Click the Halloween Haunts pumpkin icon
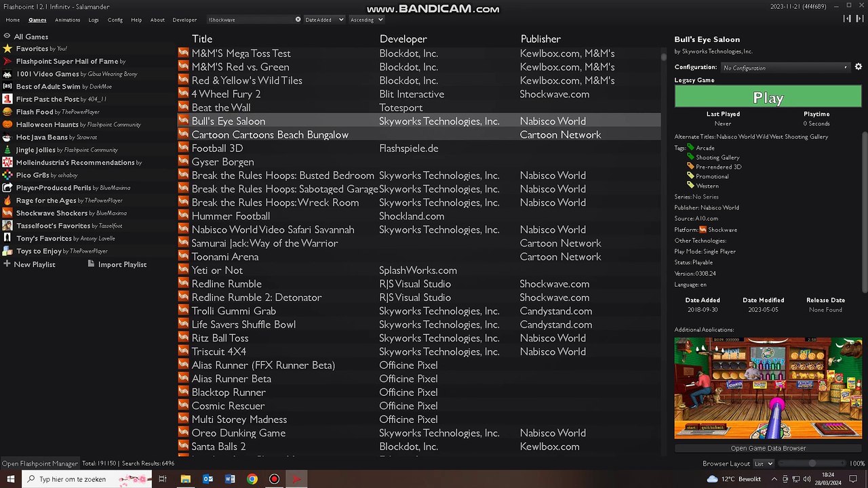 pyautogui.click(x=7, y=125)
